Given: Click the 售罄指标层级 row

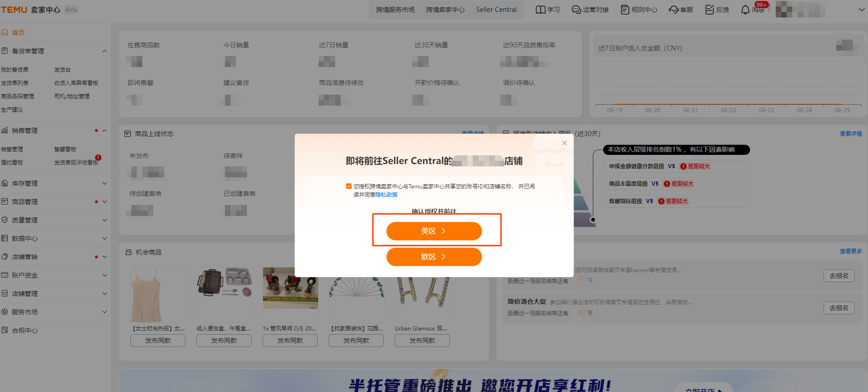Looking at the screenshot, I should (x=676, y=201).
